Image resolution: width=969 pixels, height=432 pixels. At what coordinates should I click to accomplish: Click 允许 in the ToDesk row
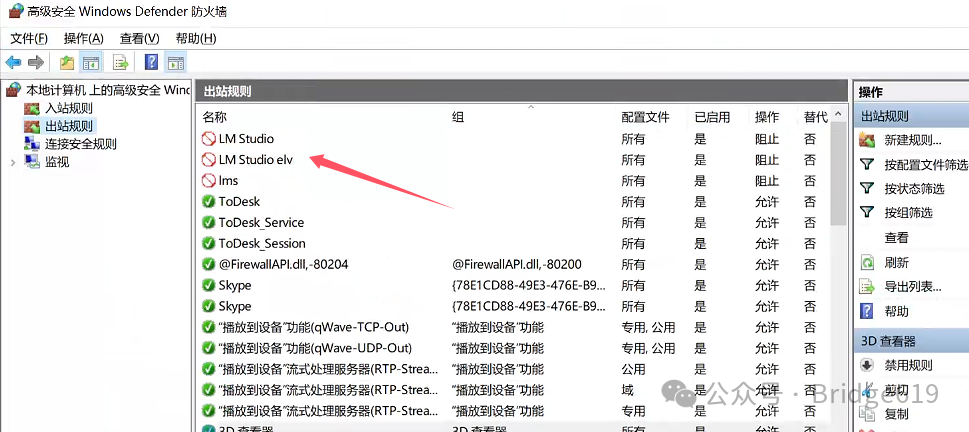click(767, 202)
